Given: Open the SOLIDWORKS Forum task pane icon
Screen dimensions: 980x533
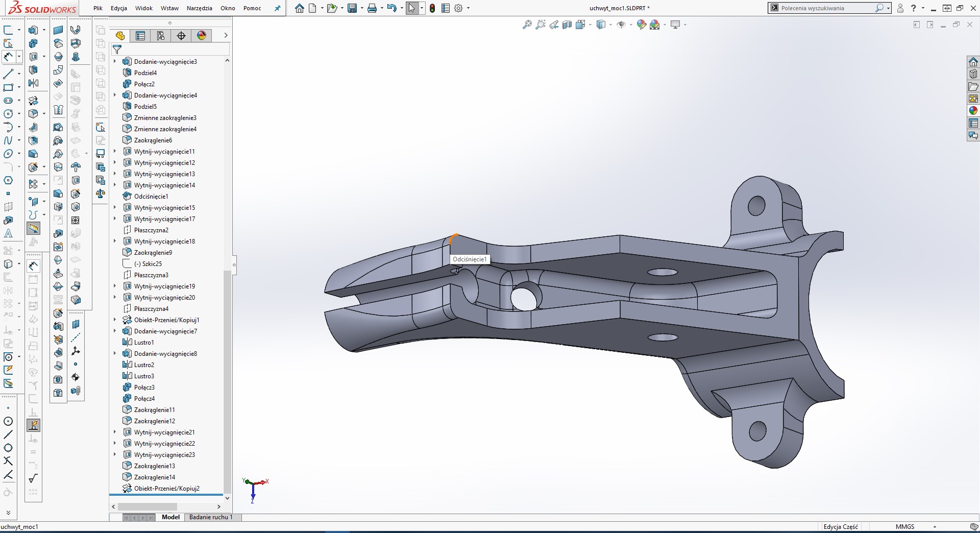Looking at the screenshot, I should (x=973, y=135).
